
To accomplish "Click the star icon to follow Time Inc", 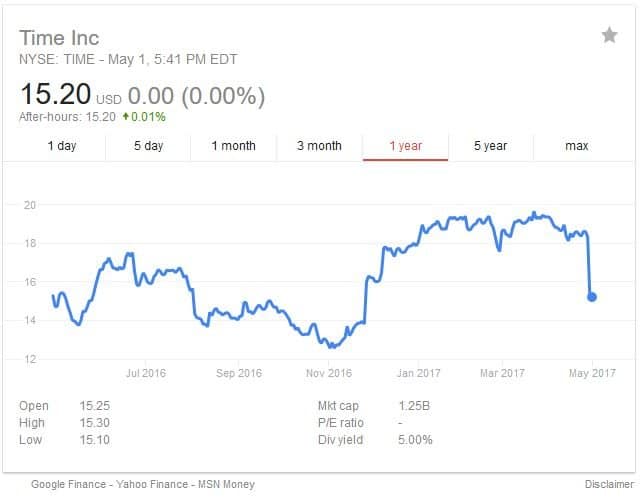I will coord(609,35).
